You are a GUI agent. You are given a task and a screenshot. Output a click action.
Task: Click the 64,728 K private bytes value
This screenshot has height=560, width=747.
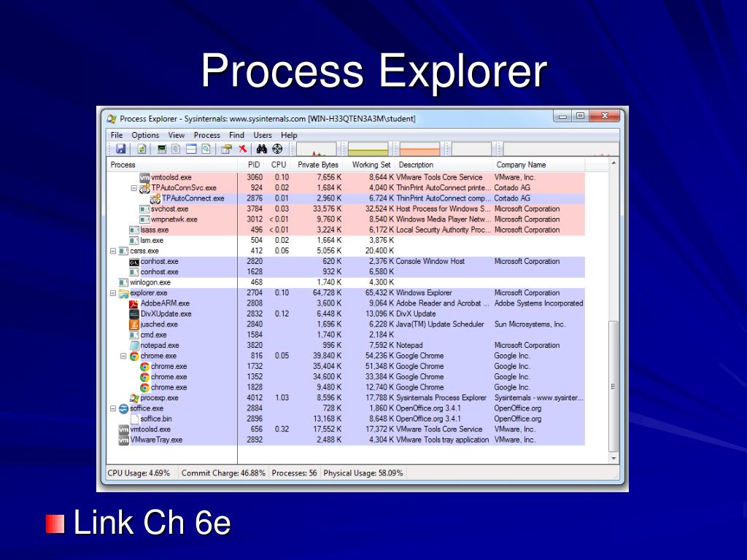[327, 293]
